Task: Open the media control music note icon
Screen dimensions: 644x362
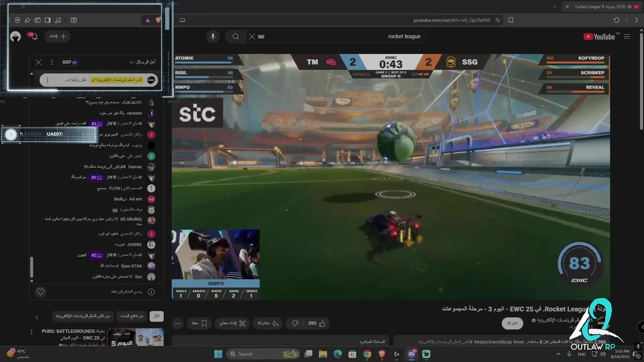Action: (x=58, y=20)
